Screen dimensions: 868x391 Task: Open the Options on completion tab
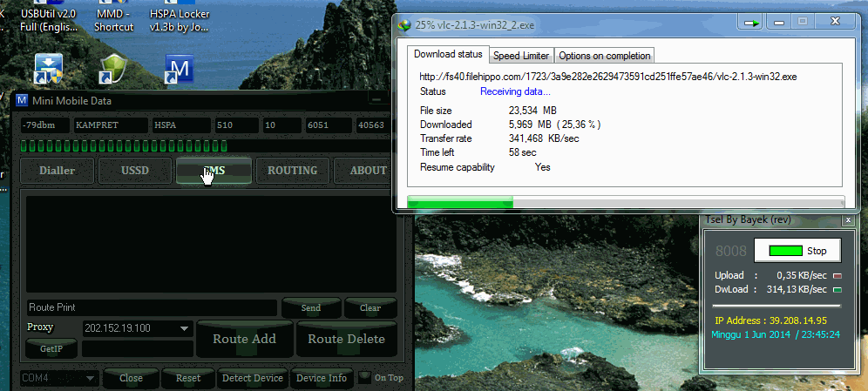605,56
